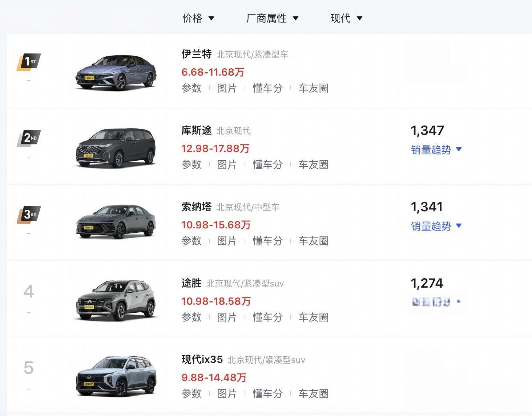Click the 途胜 model name
This screenshot has height=416, width=532.
[x=192, y=283]
